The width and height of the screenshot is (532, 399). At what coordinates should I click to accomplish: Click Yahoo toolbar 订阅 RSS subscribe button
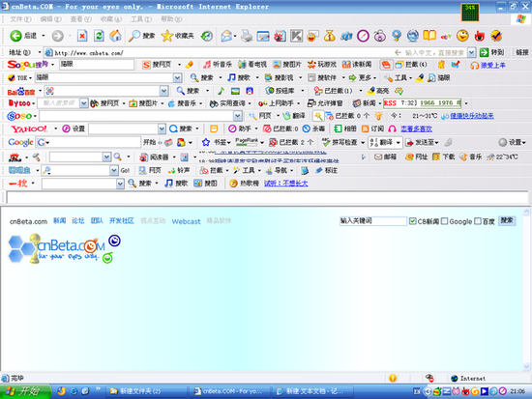[372, 128]
